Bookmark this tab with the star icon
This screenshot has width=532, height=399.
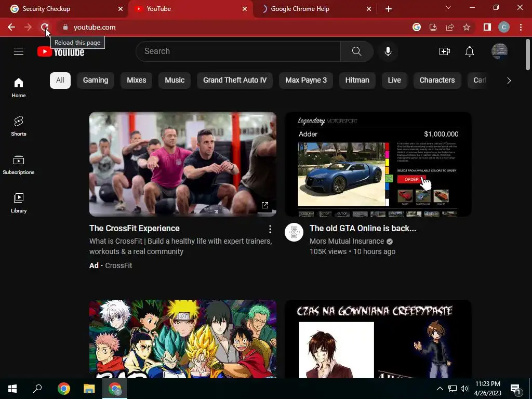click(x=467, y=27)
